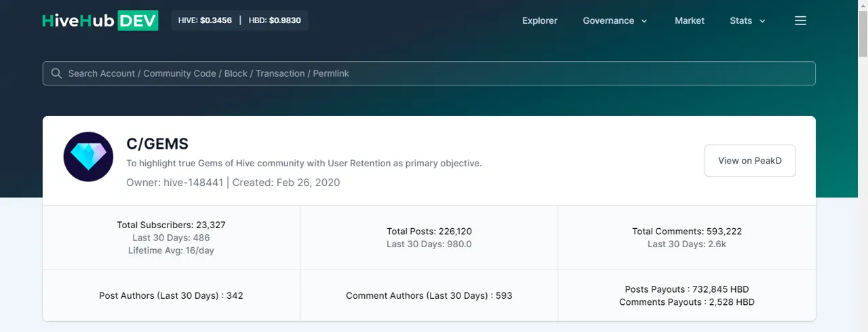The height and width of the screenshot is (332, 868).
Task: Open the Market page
Action: (690, 20)
